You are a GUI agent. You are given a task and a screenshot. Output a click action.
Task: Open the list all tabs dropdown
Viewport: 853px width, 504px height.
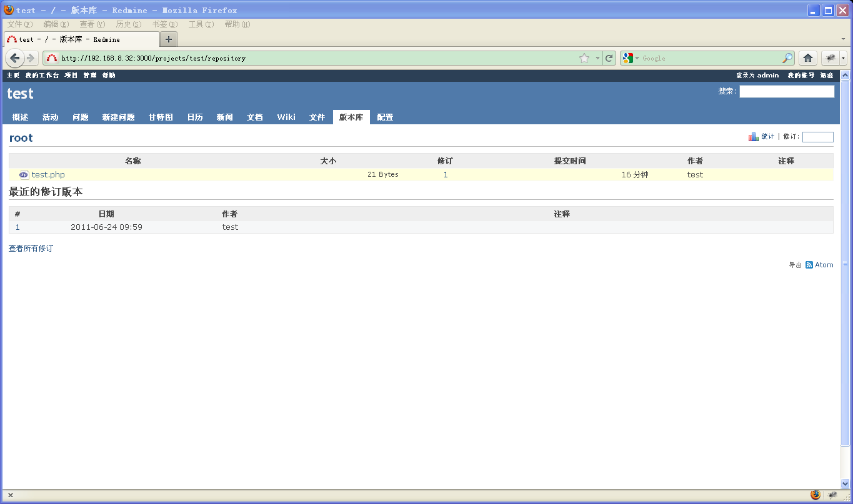[843, 39]
